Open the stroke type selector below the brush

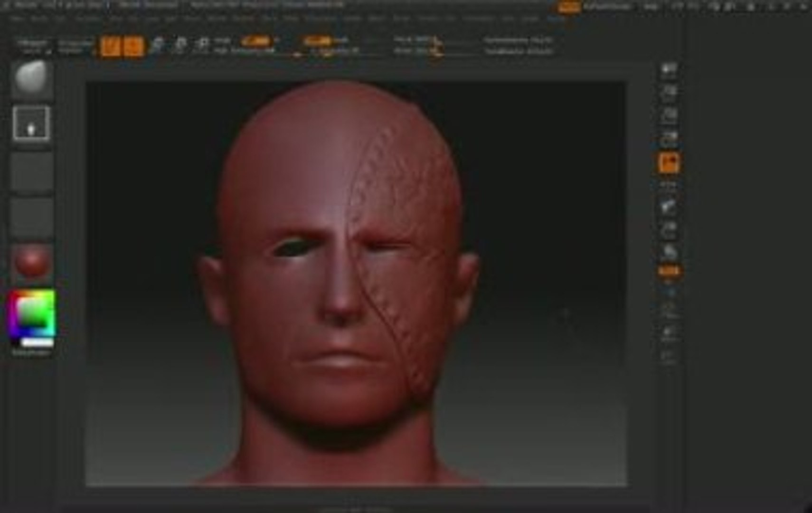31,123
